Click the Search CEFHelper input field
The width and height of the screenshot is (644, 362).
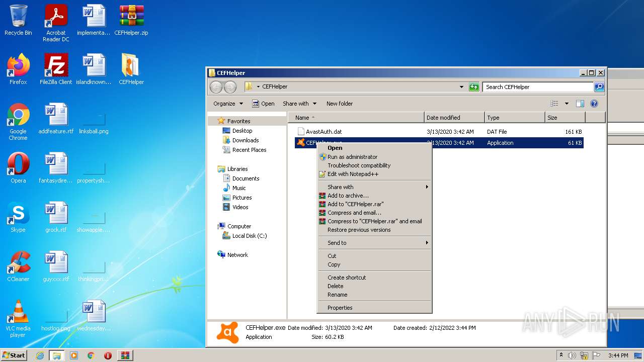point(537,87)
